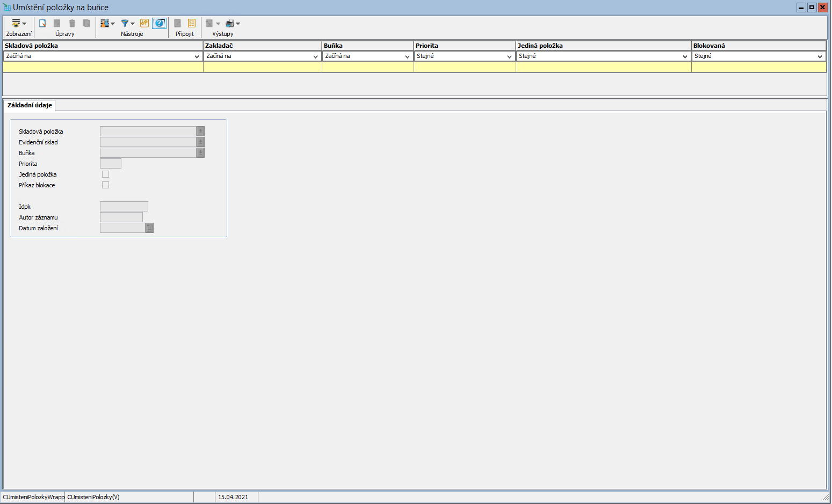
Task: Click the printer icon in Výstupy
Action: point(230,24)
